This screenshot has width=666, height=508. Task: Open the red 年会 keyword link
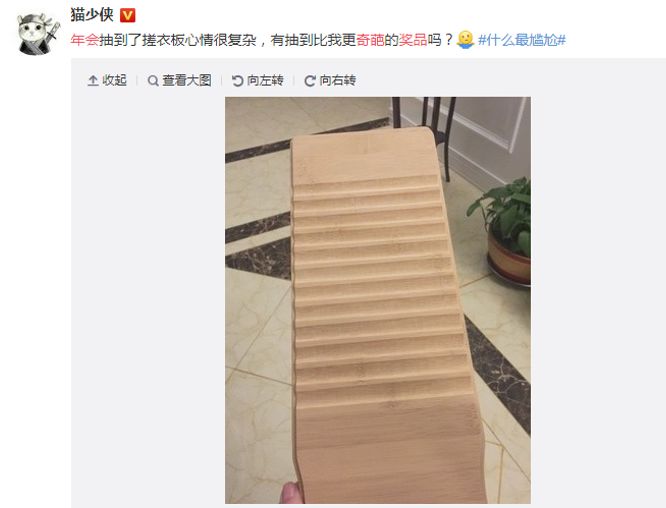[85, 40]
